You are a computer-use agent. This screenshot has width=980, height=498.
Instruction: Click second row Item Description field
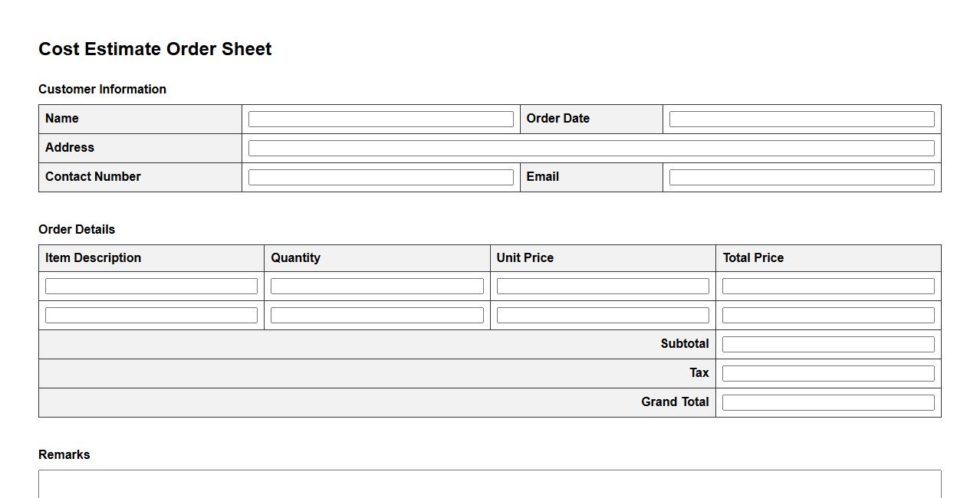pos(151,316)
